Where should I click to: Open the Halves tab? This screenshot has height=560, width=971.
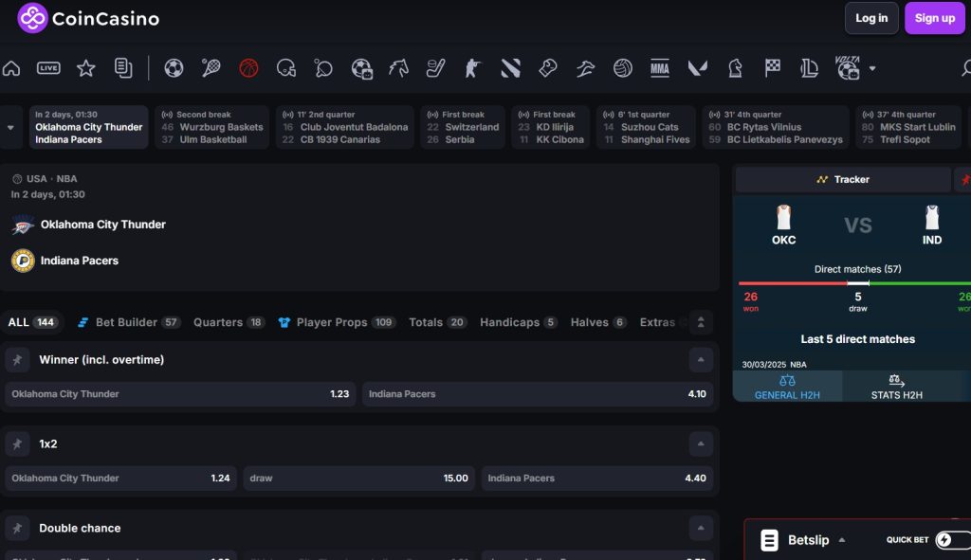(598, 322)
